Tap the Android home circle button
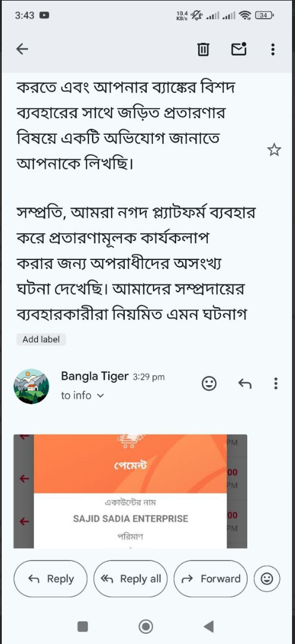 [146, 626]
